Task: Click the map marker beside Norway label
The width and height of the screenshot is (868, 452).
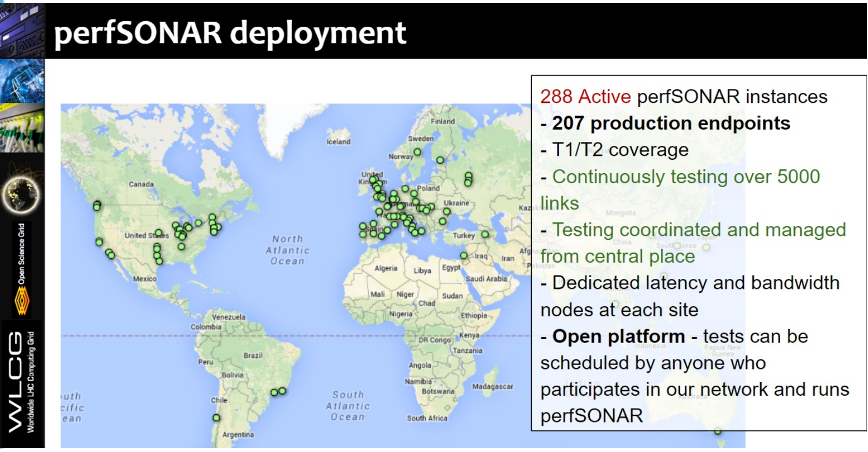Action: click(x=417, y=152)
